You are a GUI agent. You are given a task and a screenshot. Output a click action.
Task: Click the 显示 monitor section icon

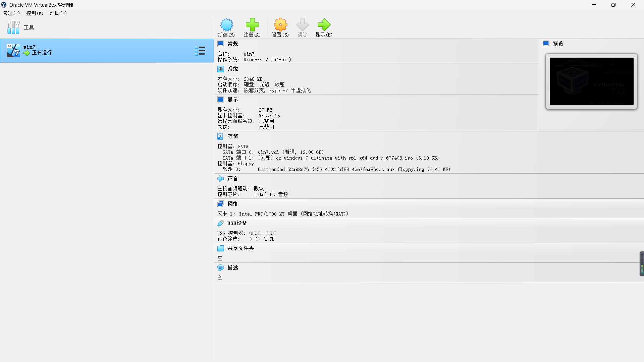pos(221,100)
